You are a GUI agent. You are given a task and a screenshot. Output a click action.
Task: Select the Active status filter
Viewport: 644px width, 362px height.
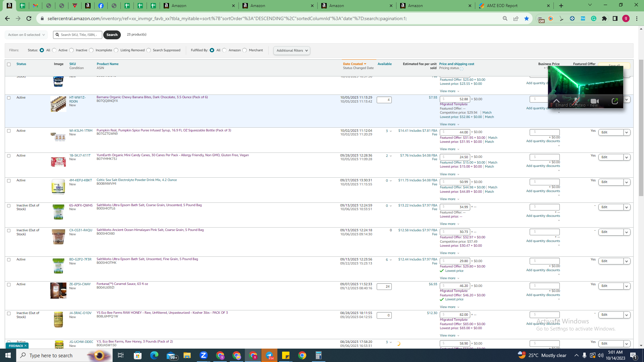point(54,50)
